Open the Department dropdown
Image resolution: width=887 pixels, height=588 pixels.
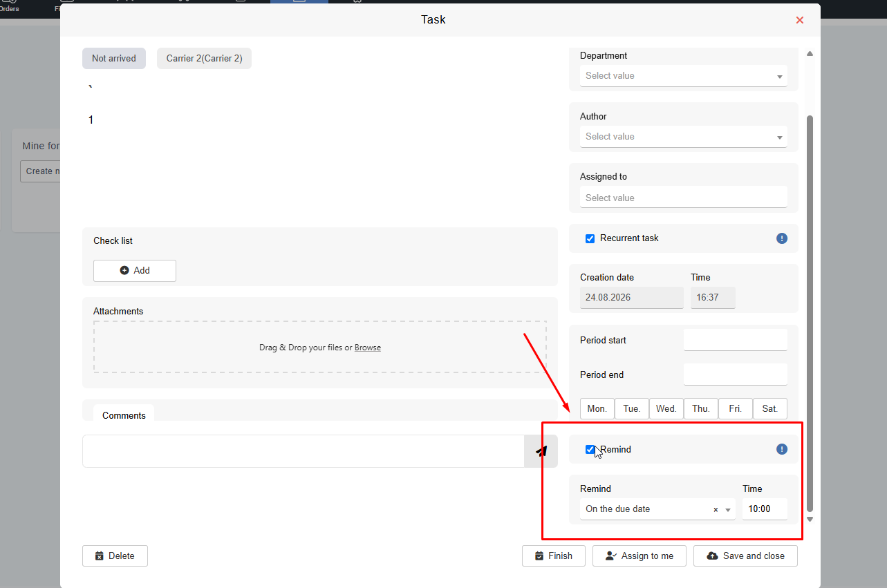683,76
